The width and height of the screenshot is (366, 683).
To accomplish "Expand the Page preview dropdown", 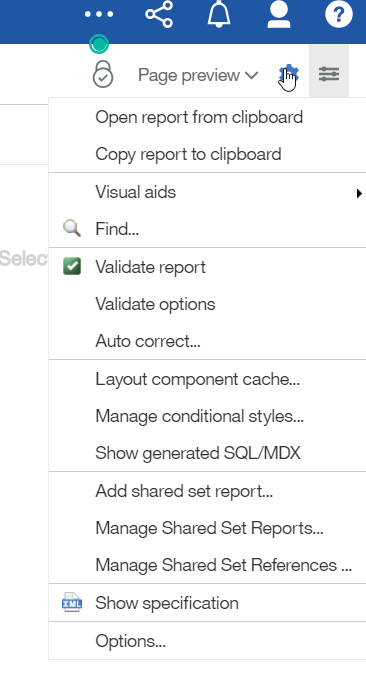I will coord(198,75).
